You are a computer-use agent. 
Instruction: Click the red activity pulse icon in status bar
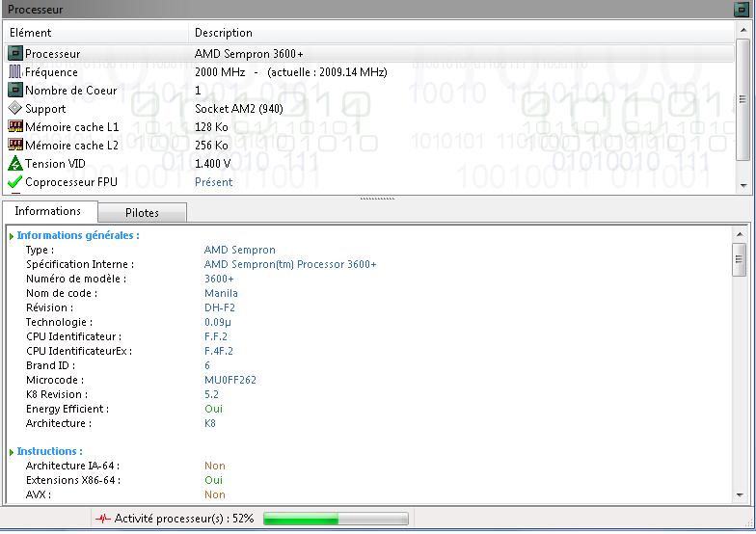103,519
